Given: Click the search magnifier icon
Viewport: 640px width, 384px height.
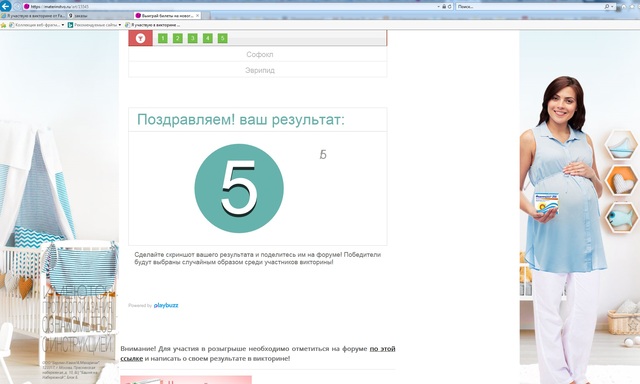Looking at the screenshot, I should (607, 7).
